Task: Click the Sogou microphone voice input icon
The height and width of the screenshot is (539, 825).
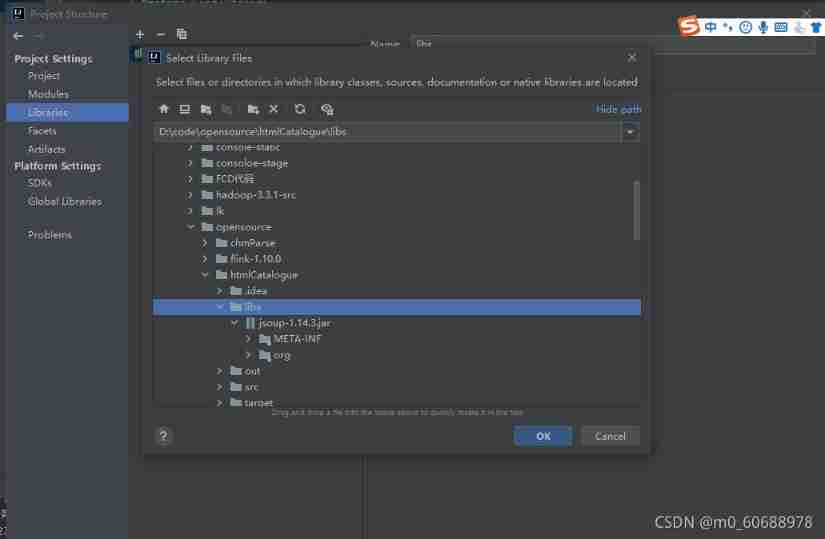Action: 764,27
